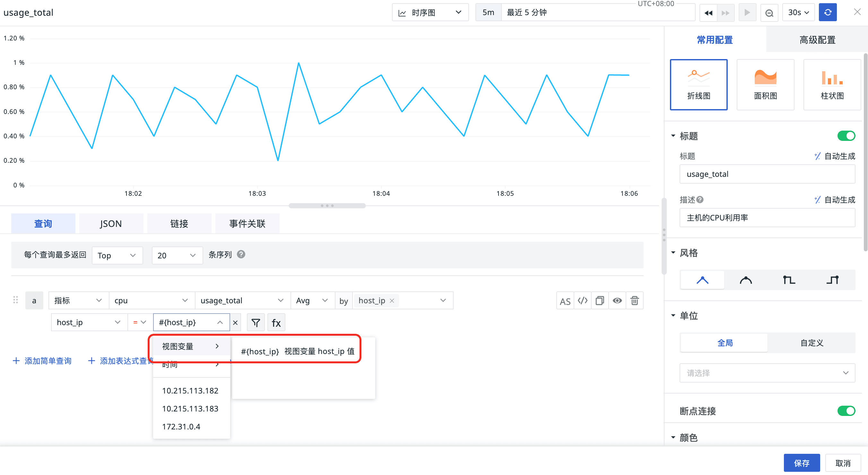
Task: Click the zoom out time range icon
Action: [769, 13]
